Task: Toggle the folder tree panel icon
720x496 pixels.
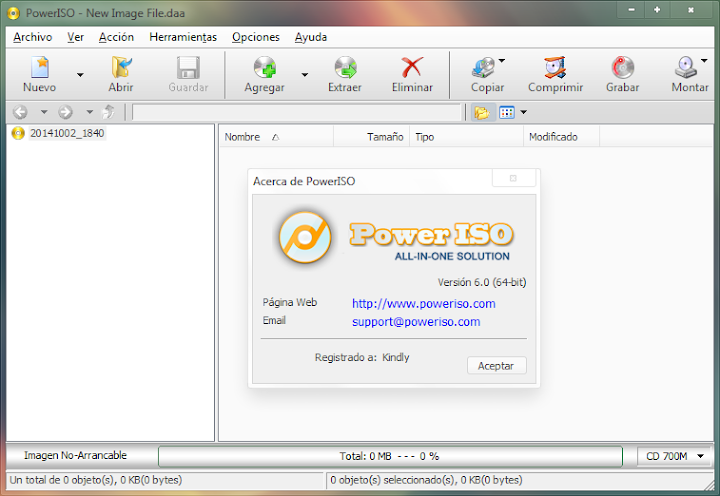Action: tap(482, 112)
